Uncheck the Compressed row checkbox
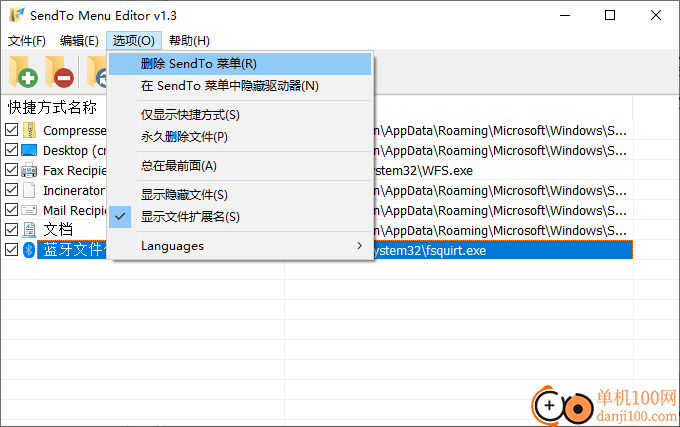Screen dimensions: 680x427 point(11,130)
